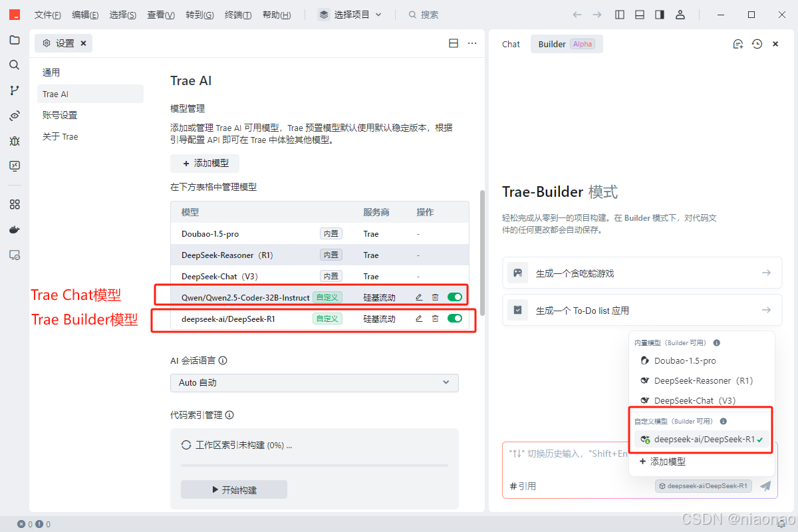This screenshot has height=532, width=798.
Task: Click the split editor layout icon
Action: pos(454,43)
